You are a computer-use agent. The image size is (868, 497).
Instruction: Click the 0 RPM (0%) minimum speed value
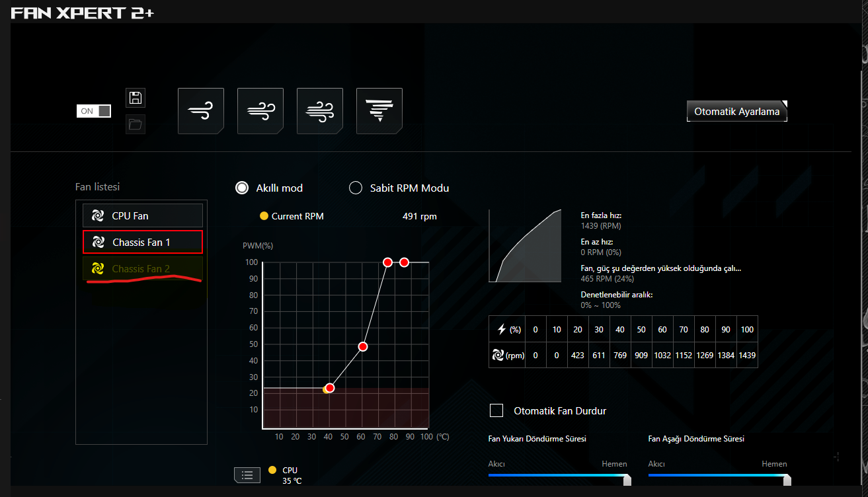(601, 252)
